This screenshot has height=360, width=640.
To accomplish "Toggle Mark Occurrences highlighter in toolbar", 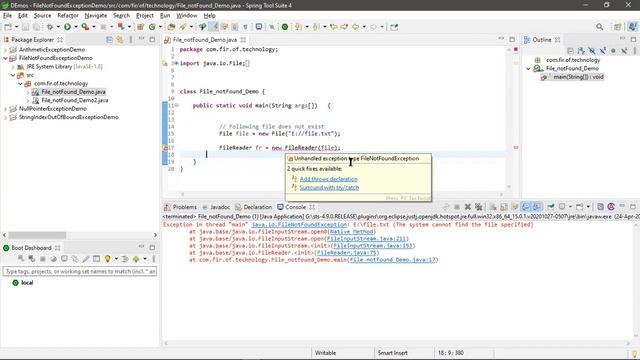I will pyautogui.click(x=213, y=27).
